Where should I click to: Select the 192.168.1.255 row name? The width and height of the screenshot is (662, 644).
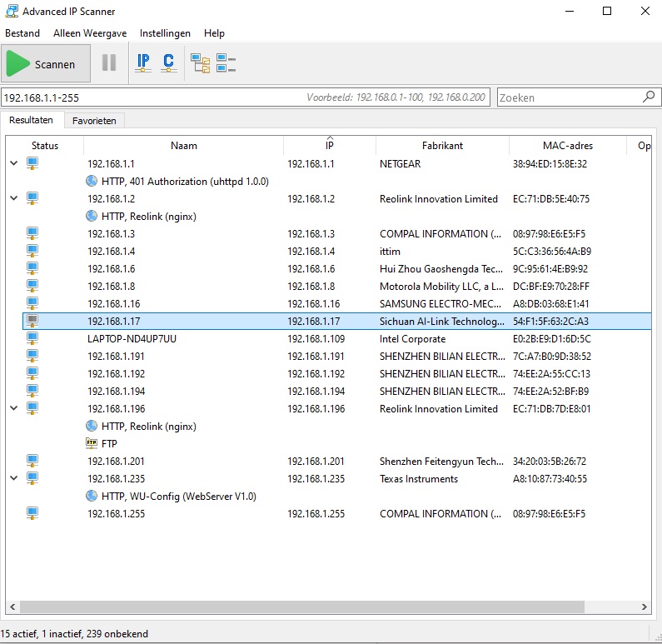pos(116,514)
